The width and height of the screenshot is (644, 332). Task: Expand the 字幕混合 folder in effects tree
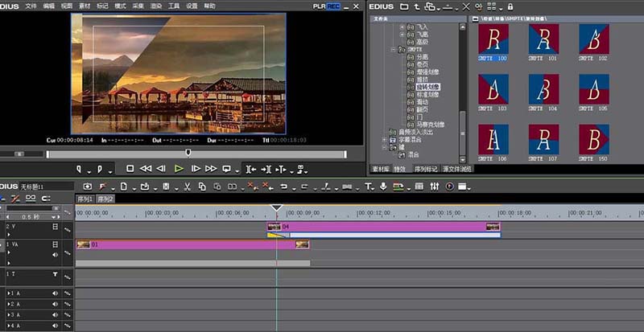pos(384,139)
